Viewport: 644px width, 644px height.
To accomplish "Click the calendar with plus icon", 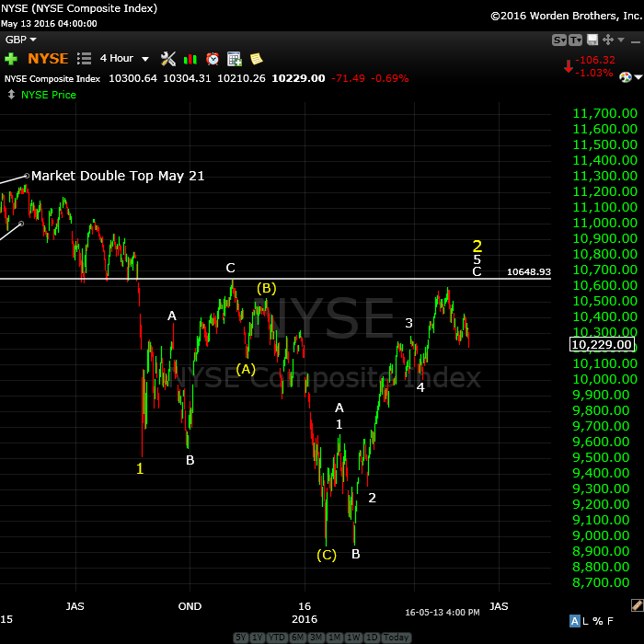I will tap(234, 59).
